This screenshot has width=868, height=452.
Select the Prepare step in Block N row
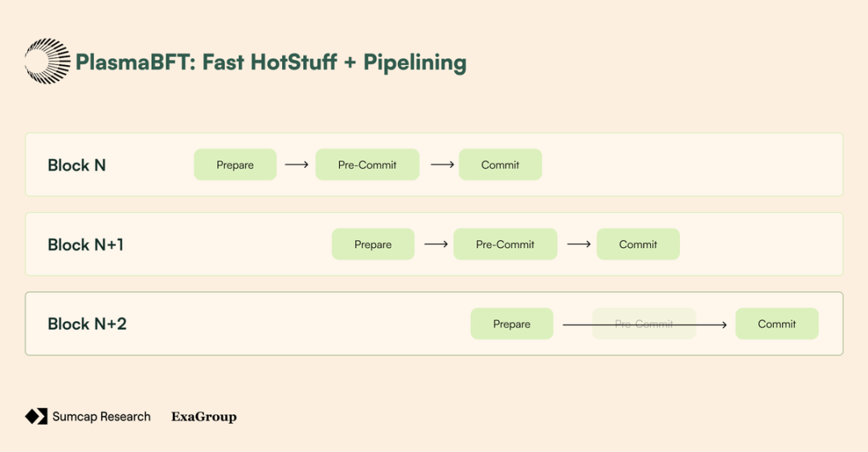[x=235, y=165]
